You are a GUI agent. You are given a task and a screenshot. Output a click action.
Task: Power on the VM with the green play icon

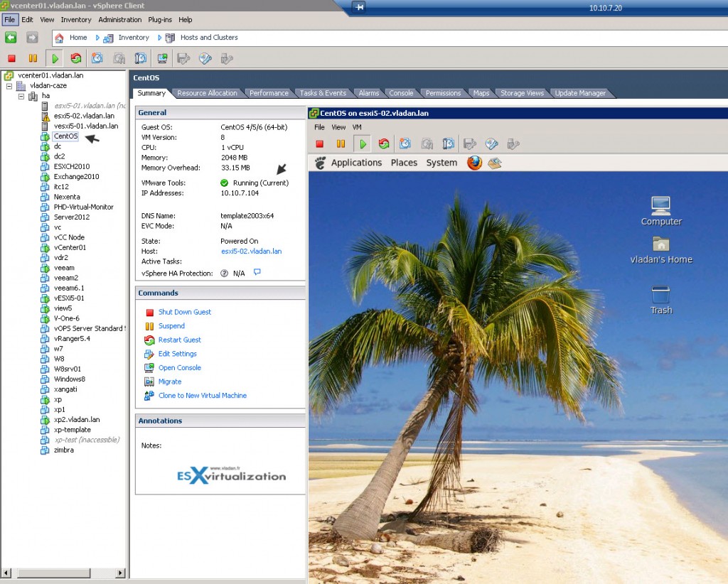(55, 58)
